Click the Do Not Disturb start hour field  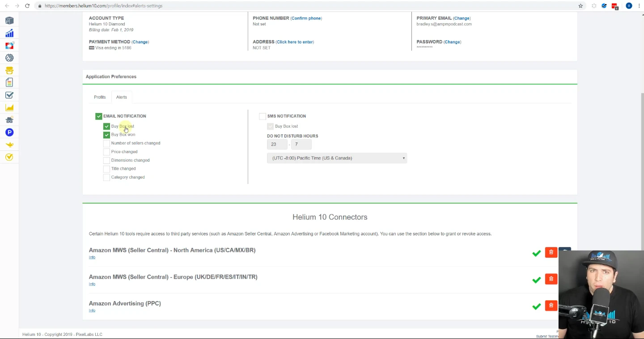(x=277, y=144)
